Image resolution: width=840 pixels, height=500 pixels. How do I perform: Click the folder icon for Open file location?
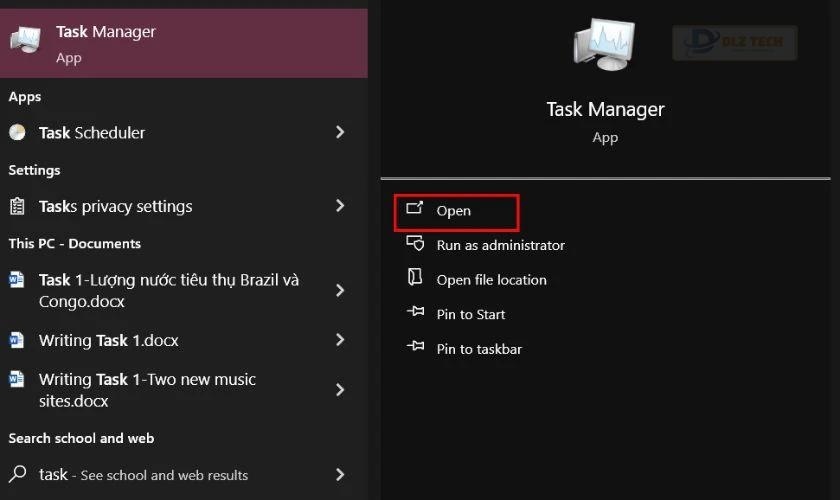click(415, 277)
